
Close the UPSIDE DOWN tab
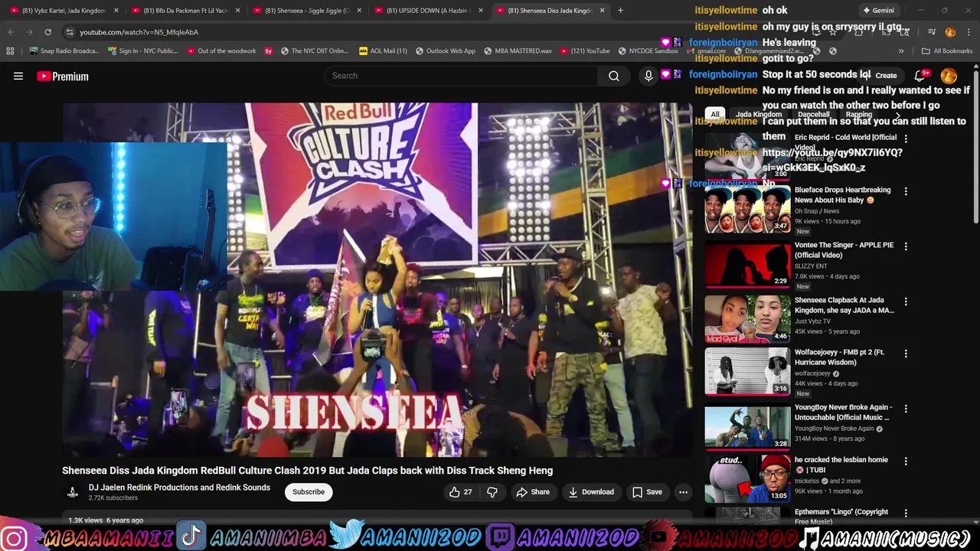point(481,11)
